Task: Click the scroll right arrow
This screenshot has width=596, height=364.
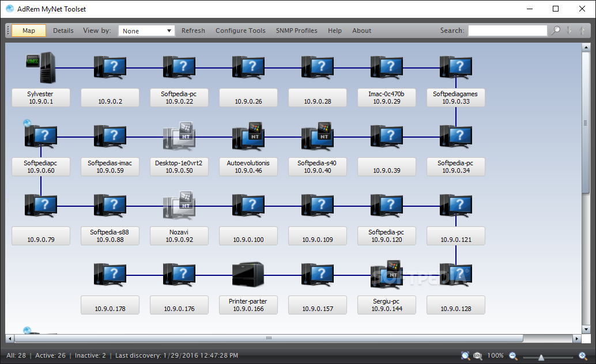Action: 577,338
